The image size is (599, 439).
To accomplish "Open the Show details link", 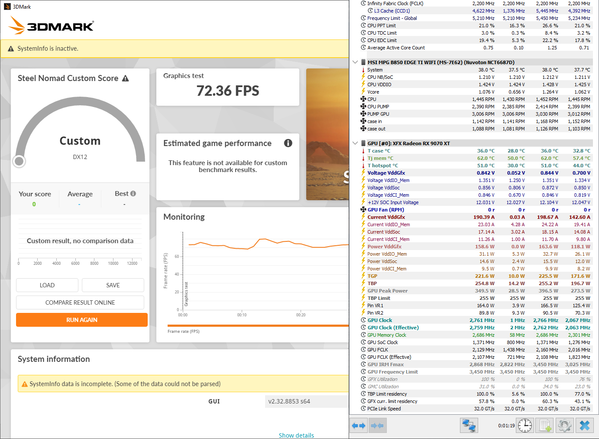I will (296, 435).
